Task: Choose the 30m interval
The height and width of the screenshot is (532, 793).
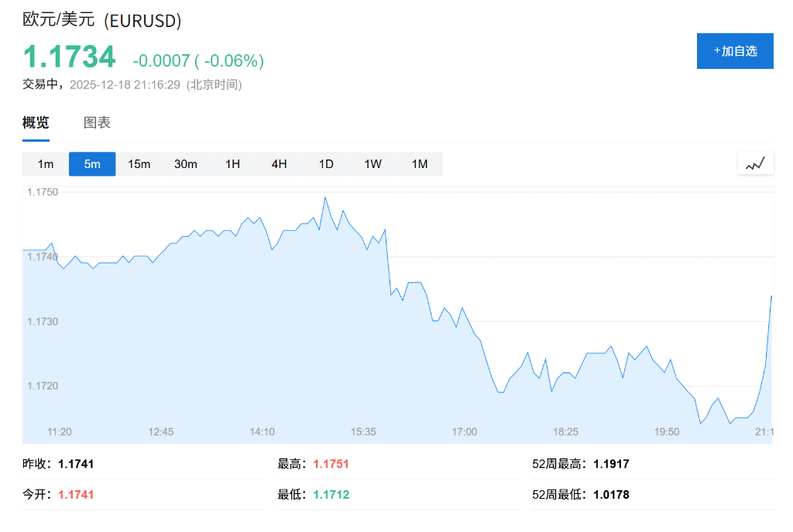Action: click(186, 164)
